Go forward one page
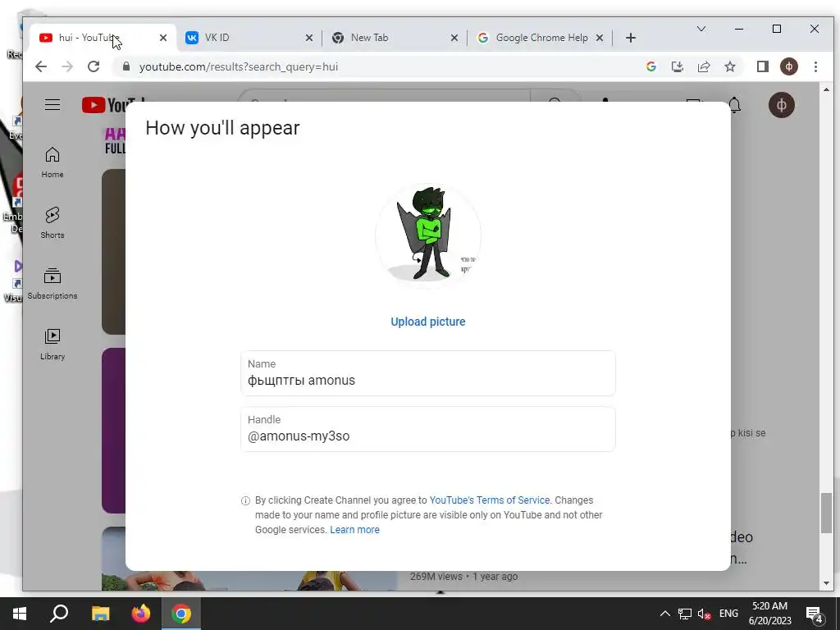Viewport: 840px width, 630px height. coord(67,66)
